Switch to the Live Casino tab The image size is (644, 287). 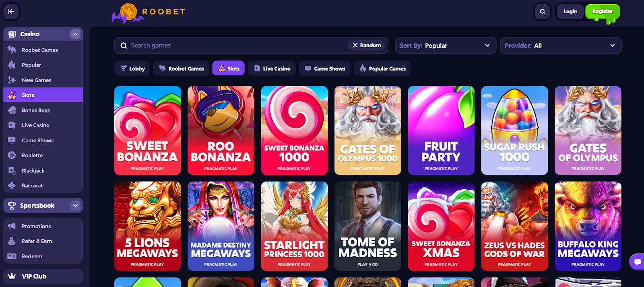click(x=272, y=69)
